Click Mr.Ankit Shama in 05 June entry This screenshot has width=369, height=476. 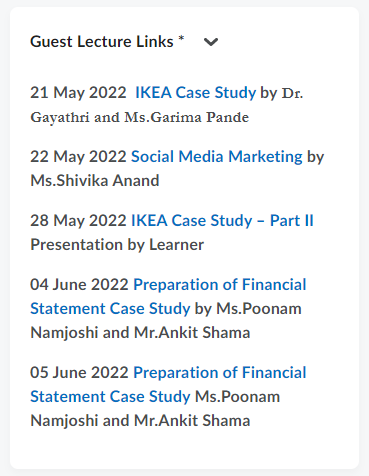[x=192, y=420]
